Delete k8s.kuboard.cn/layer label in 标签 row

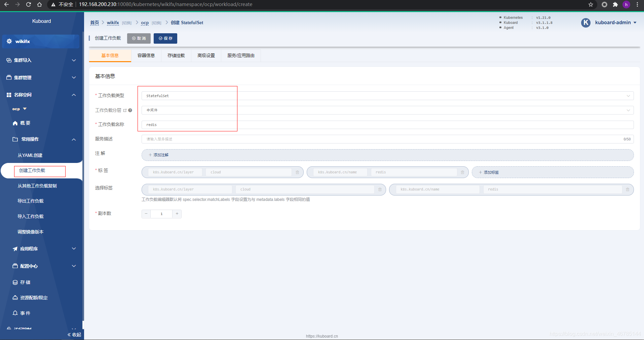[x=297, y=172]
